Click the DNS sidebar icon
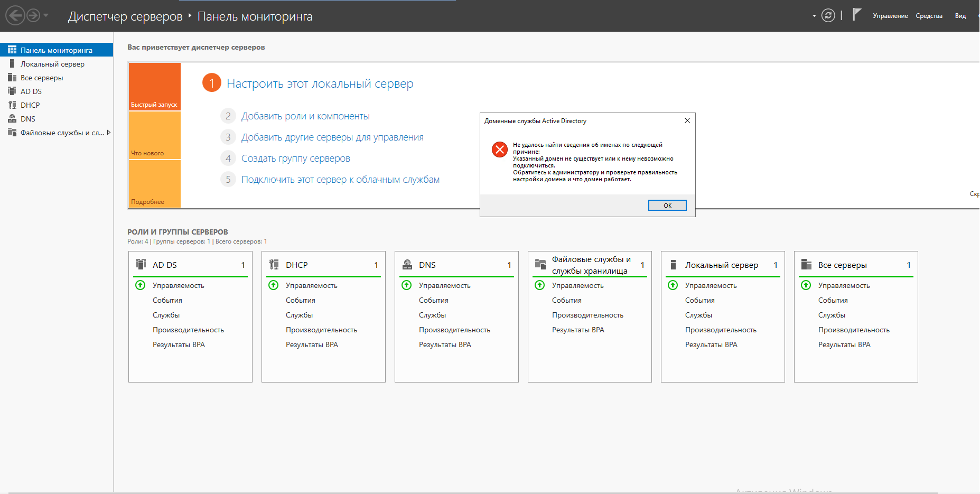The width and height of the screenshot is (980, 494). pyautogui.click(x=12, y=118)
